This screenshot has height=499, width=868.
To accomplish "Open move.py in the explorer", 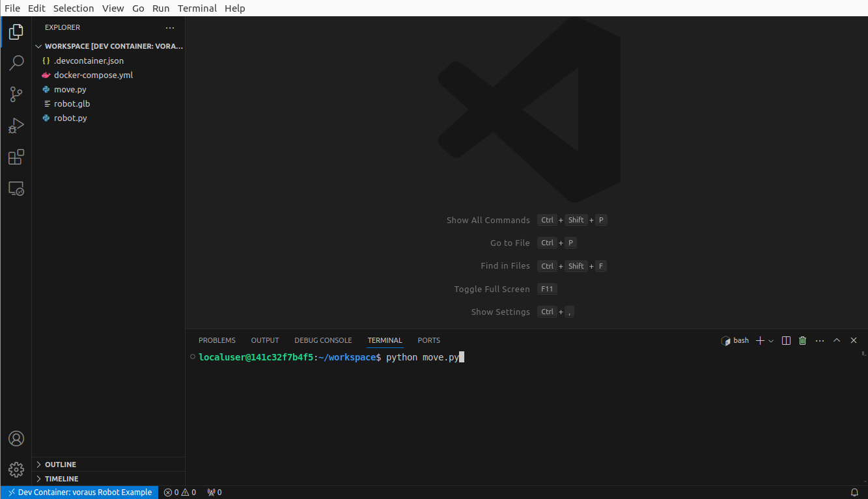I will pyautogui.click(x=109, y=89).
